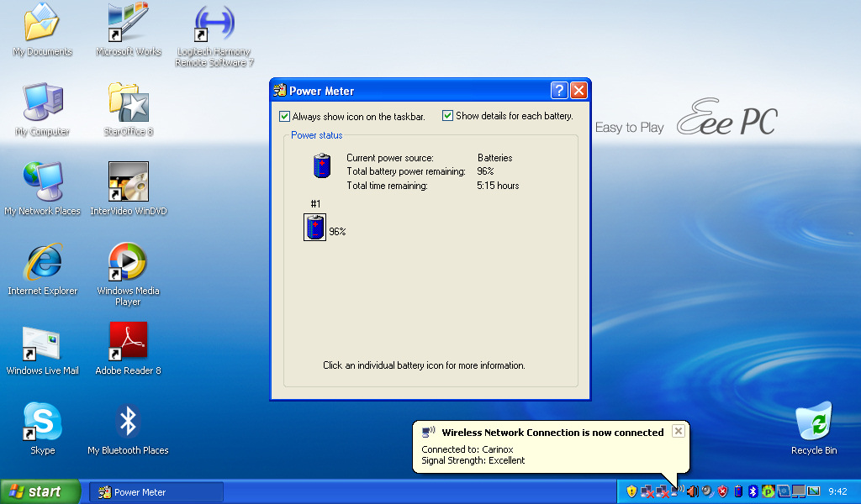Click the yellow security shield tray icon
Image resolution: width=861 pixels, height=504 pixels.
pos(631,491)
